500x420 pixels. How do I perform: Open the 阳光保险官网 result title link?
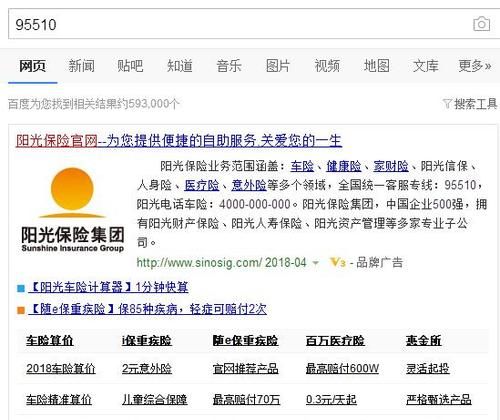pyautogui.click(x=179, y=141)
